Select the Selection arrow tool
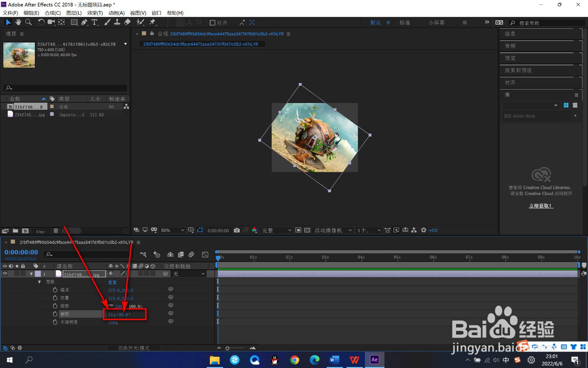Screen dimensions: 588x368 click(x=8, y=22)
